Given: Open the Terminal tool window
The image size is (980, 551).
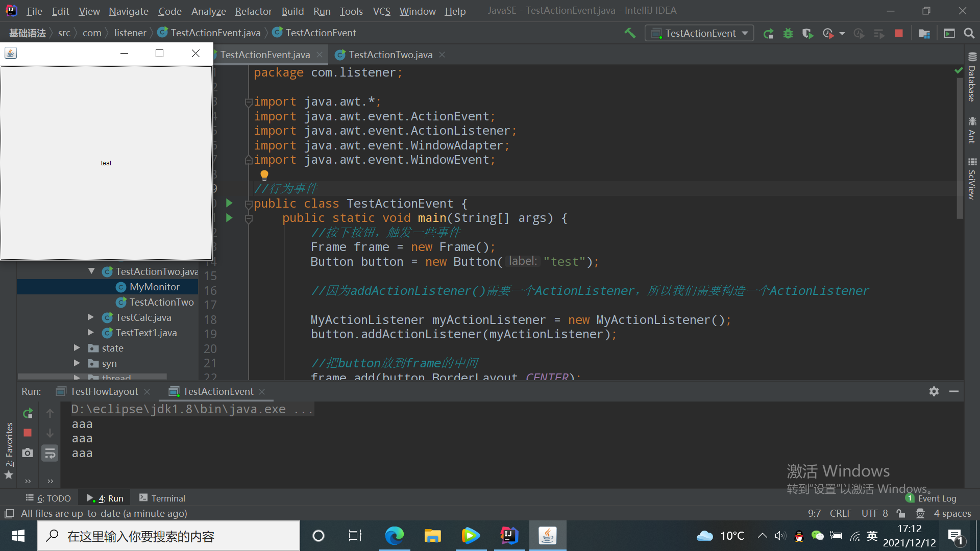Looking at the screenshot, I should [162, 498].
